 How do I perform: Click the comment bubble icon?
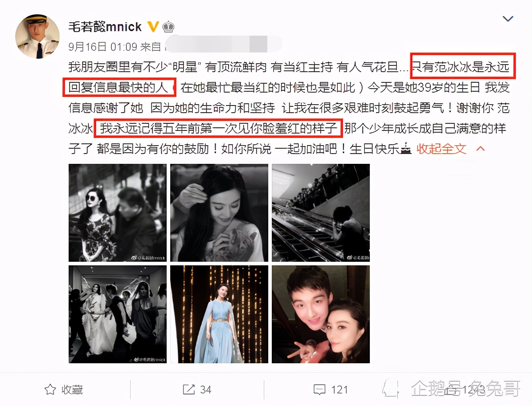click(319, 390)
